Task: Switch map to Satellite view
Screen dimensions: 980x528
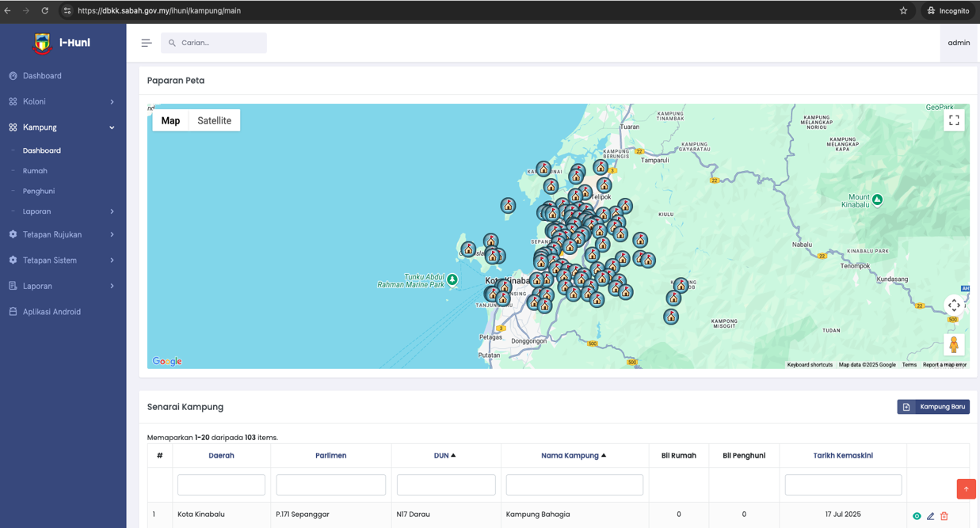Action: click(214, 120)
